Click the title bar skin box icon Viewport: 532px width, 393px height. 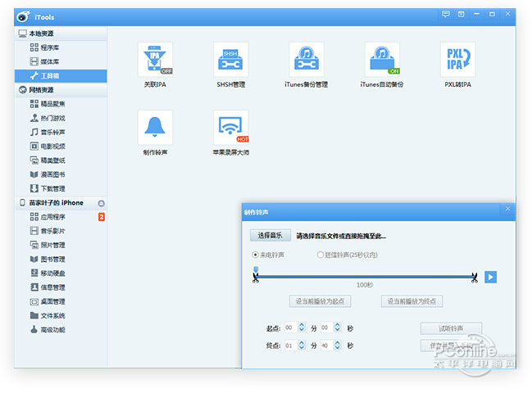click(461, 14)
